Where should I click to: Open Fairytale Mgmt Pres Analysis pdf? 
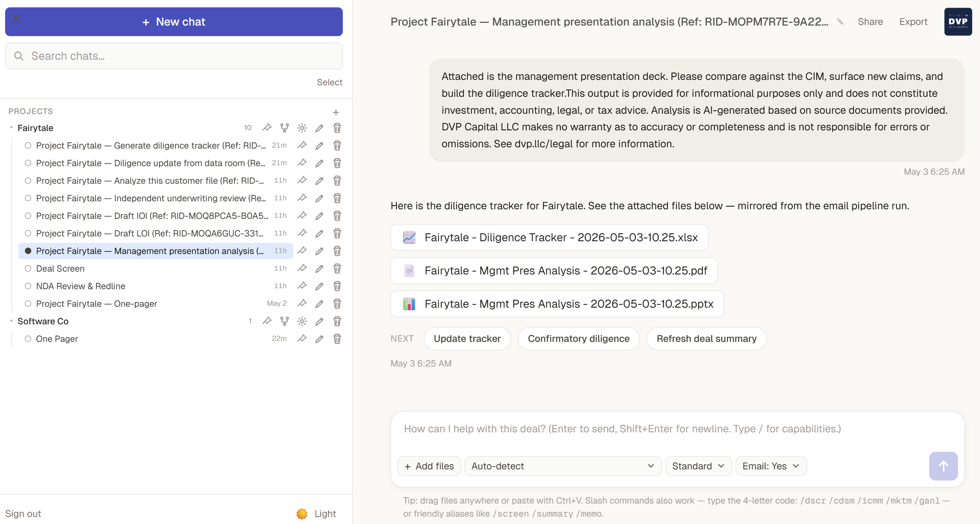554,270
